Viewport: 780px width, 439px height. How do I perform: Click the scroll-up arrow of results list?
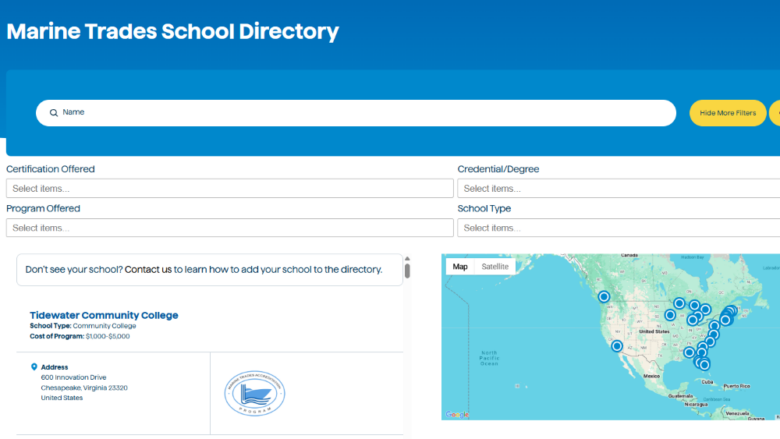(407, 259)
